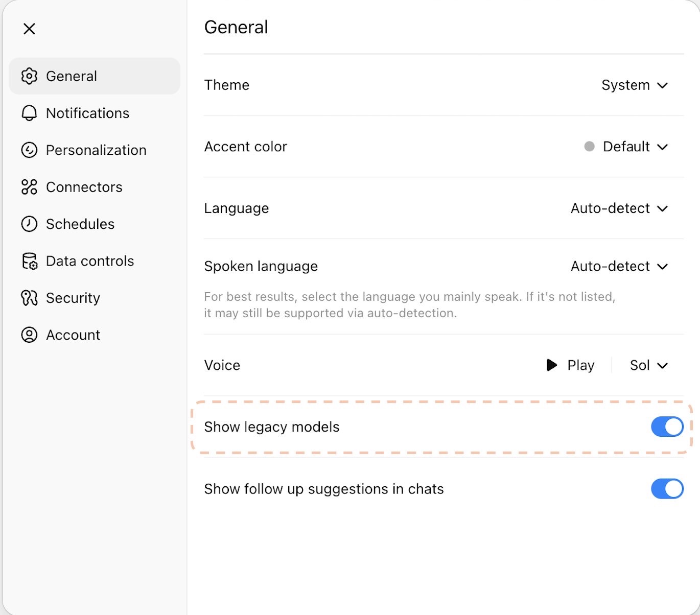
Task: Click the Notifications bell icon
Action: [29, 113]
